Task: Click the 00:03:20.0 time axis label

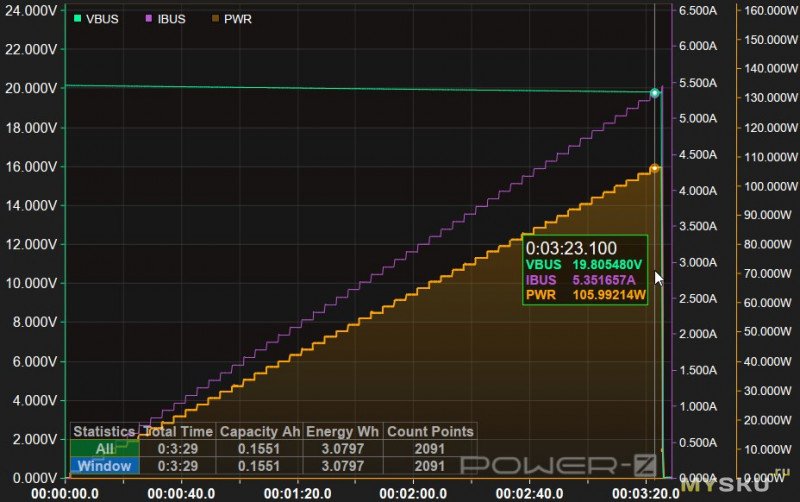Action: pos(645,494)
